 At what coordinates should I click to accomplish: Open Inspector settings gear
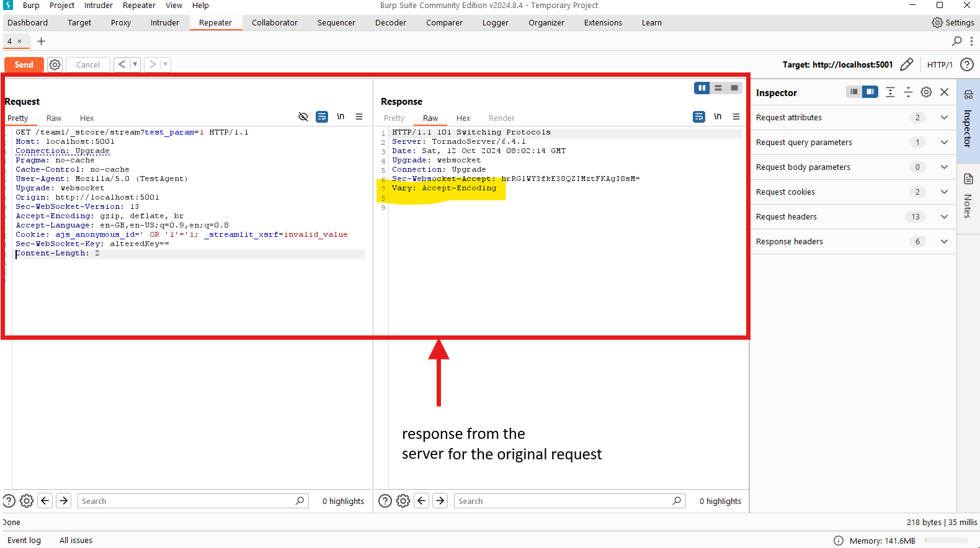(x=926, y=92)
